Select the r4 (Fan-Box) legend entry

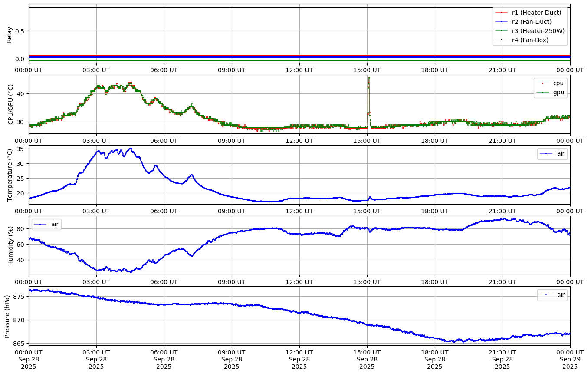point(530,40)
